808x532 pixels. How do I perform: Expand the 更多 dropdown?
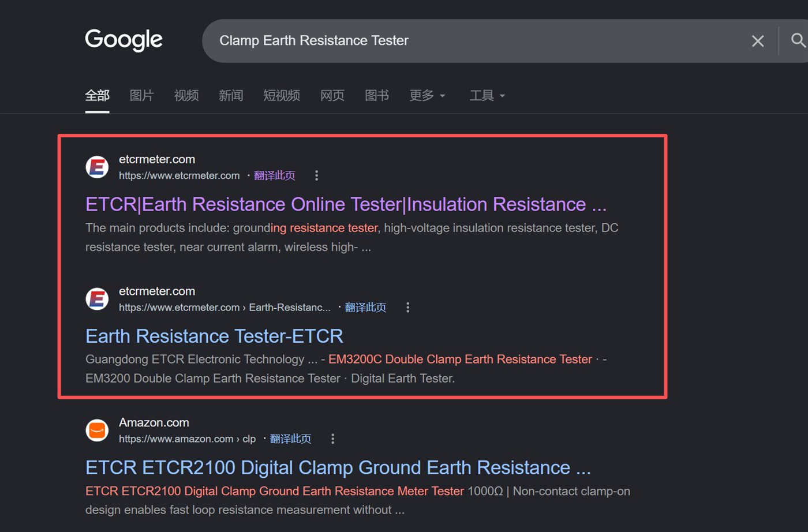(427, 96)
